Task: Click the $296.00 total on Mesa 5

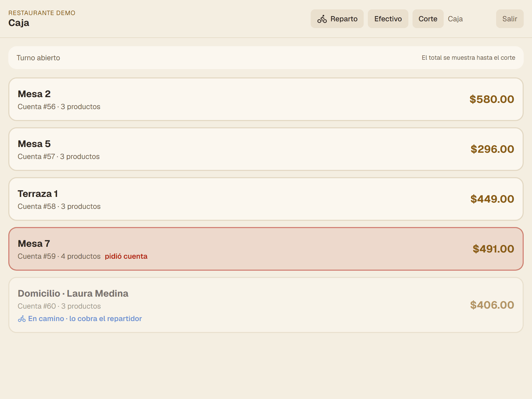Action: 492,149
